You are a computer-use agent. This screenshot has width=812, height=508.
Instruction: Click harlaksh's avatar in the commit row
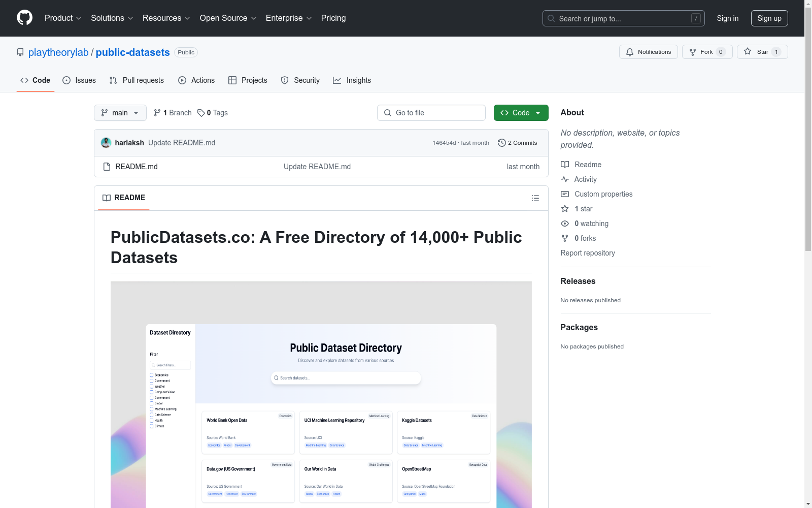pyautogui.click(x=106, y=143)
